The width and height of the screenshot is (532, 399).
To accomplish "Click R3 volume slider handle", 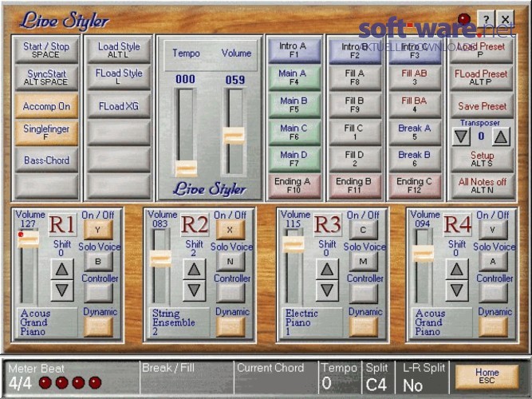I will [x=294, y=244].
